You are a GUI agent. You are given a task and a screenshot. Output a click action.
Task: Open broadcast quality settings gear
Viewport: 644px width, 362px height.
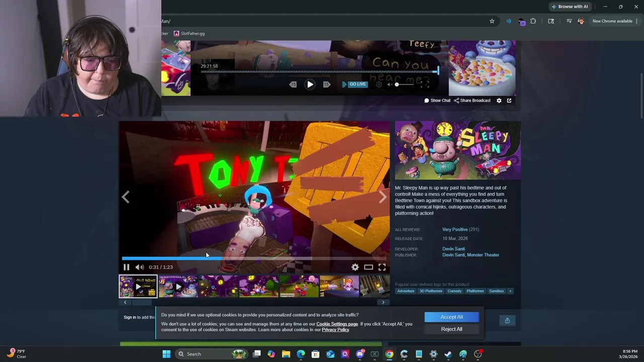(379, 84)
